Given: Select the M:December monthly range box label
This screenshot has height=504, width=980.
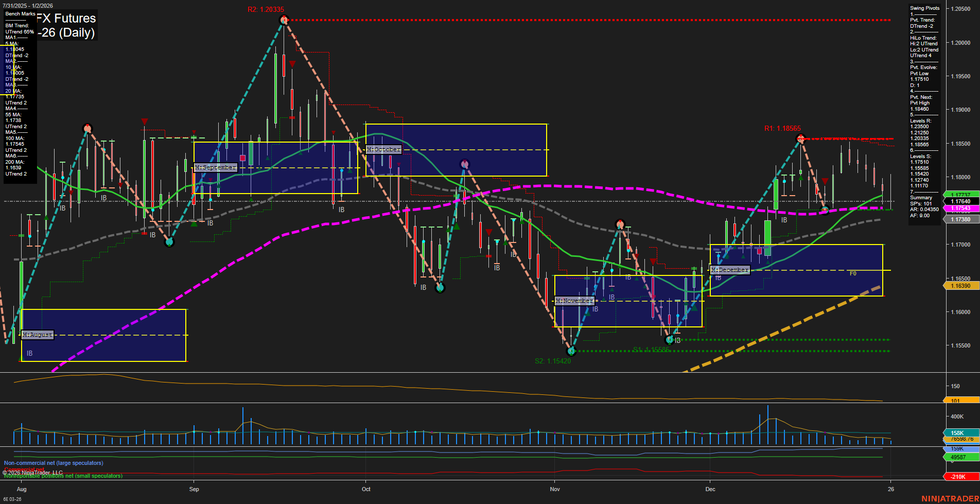Looking at the screenshot, I should click(730, 269).
